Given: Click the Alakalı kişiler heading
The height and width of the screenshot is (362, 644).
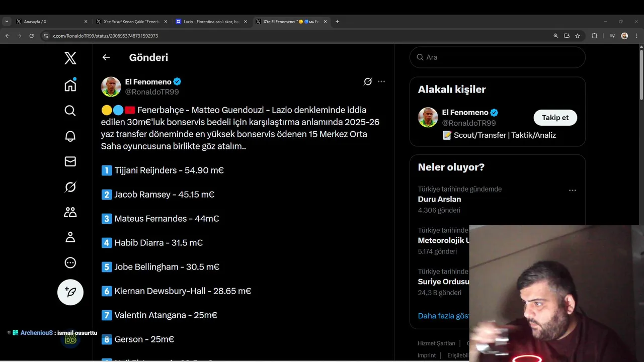Looking at the screenshot, I should [x=452, y=89].
